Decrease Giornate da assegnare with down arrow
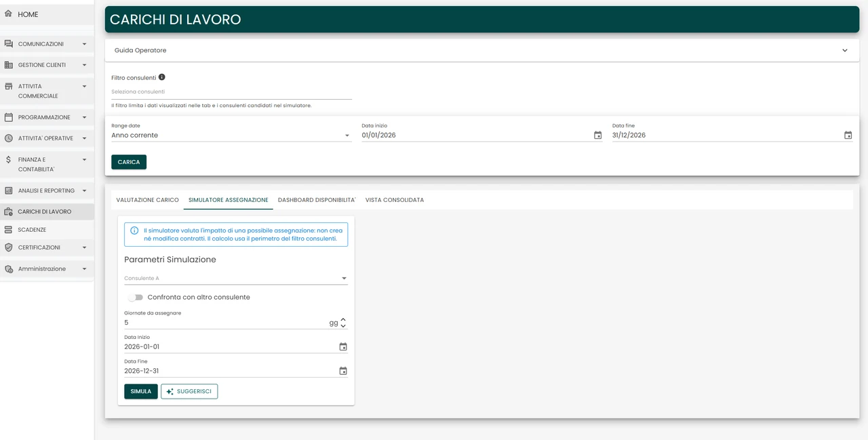 coord(343,326)
